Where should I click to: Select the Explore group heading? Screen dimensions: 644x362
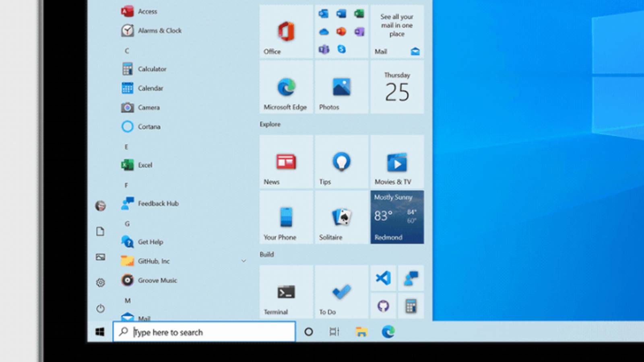coord(270,124)
